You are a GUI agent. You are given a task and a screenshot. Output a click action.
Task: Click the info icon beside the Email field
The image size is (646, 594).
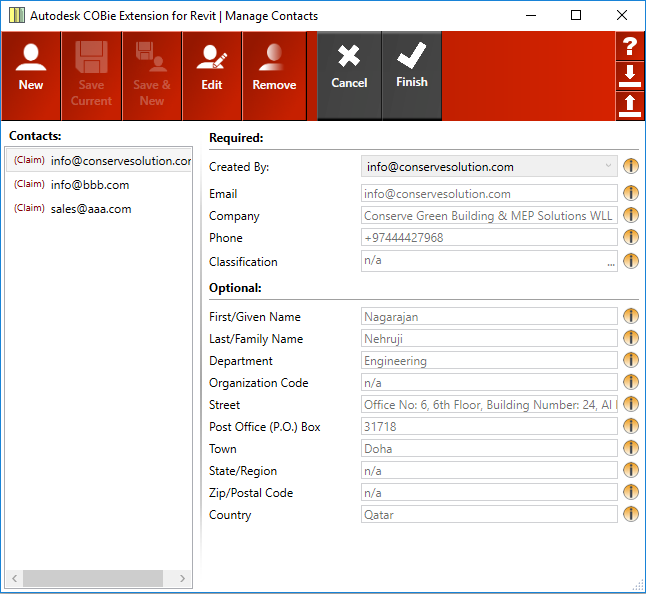tap(631, 194)
